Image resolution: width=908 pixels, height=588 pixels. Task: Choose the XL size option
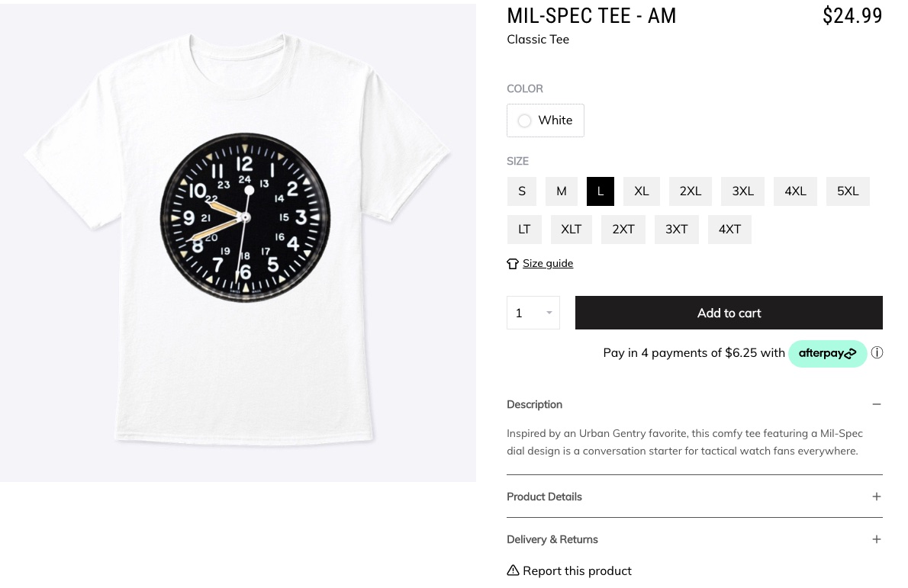tap(641, 191)
